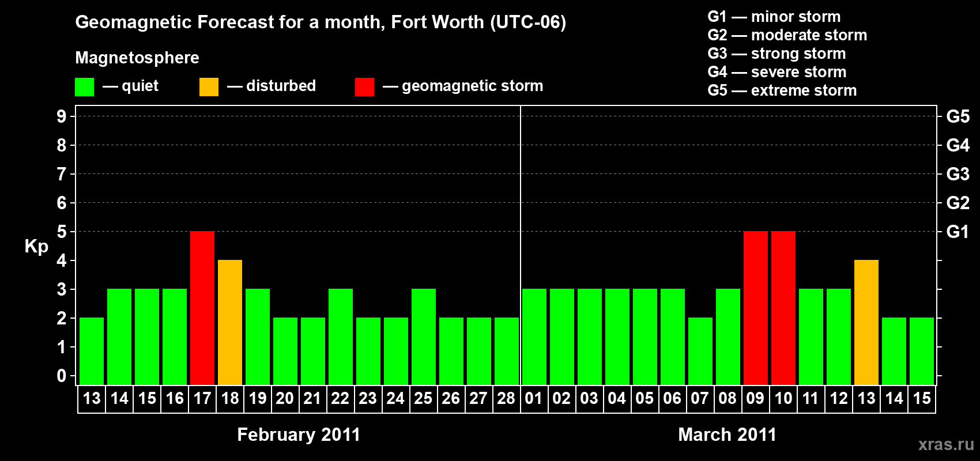The width and height of the screenshot is (980, 461).
Task: Click the date cell '01' under March
Action: pyautogui.click(x=534, y=399)
